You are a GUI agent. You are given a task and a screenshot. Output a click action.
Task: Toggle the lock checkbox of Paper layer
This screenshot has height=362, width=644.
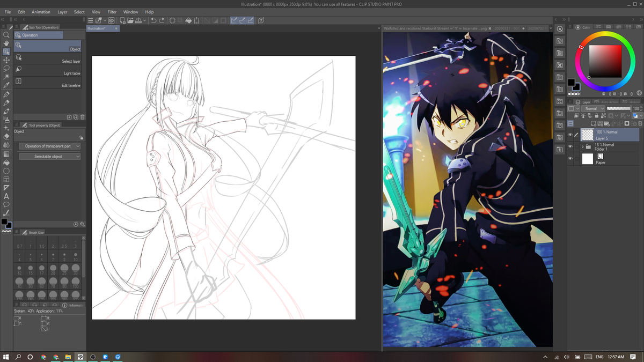(577, 159)
